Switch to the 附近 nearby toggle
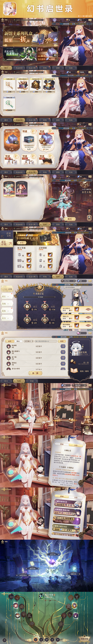This screenshot has height=644, width=93. click(18, 341)
